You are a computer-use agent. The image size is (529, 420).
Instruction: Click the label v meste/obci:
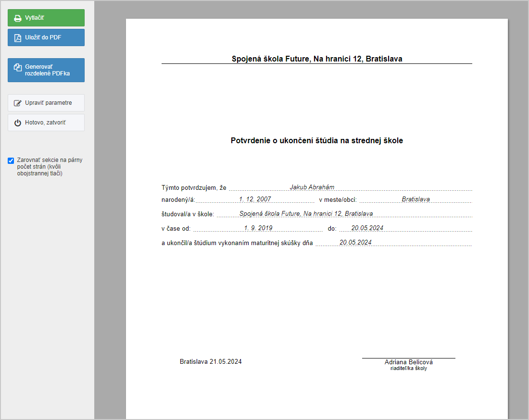coord(338,200)
